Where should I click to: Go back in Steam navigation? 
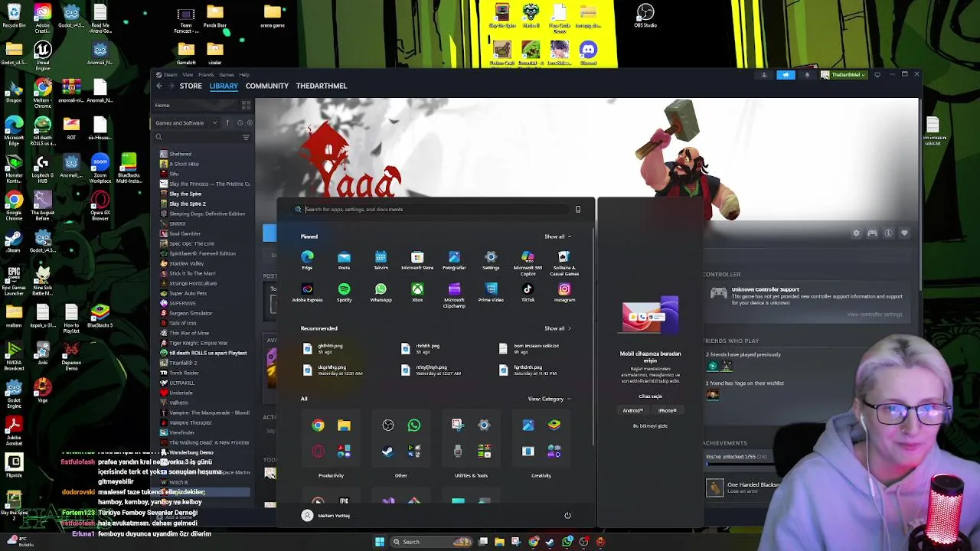point(159,86)
